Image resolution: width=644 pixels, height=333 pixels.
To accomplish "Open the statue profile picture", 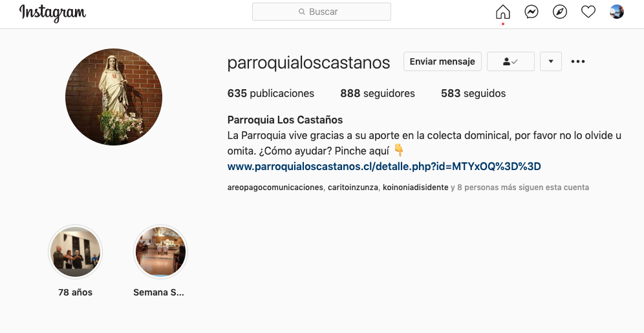I will (x=114, y=97).
